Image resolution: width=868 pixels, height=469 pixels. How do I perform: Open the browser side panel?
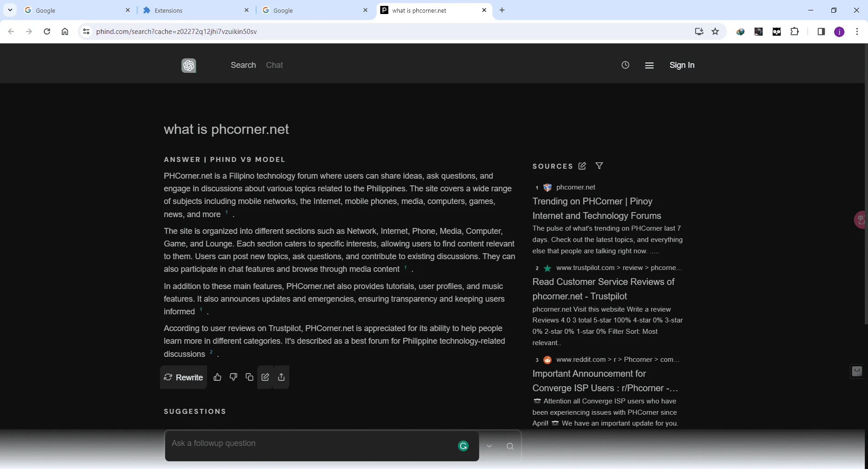point(821,31)
